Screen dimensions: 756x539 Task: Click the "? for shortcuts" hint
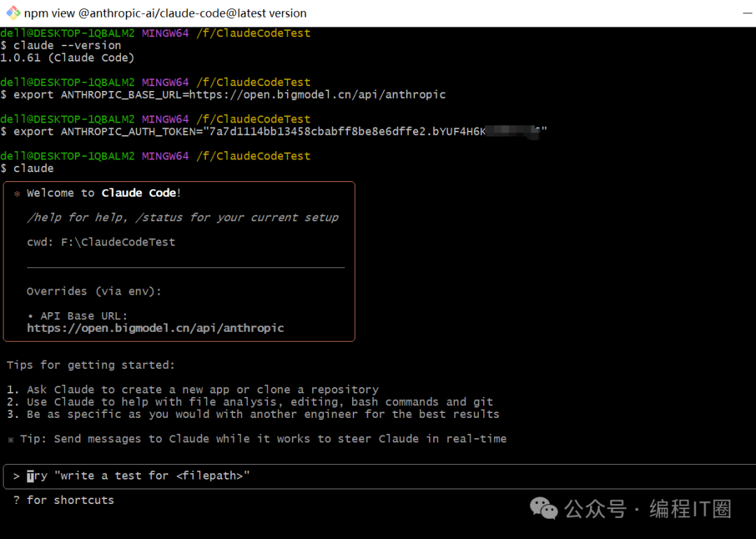64,500
